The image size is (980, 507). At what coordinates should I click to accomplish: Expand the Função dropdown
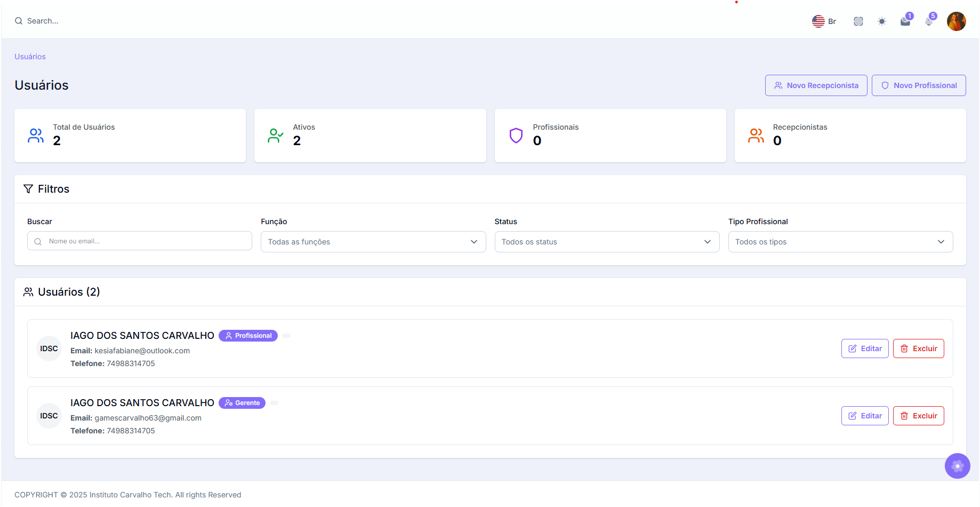pyautogui.click(x=373, y=242)
